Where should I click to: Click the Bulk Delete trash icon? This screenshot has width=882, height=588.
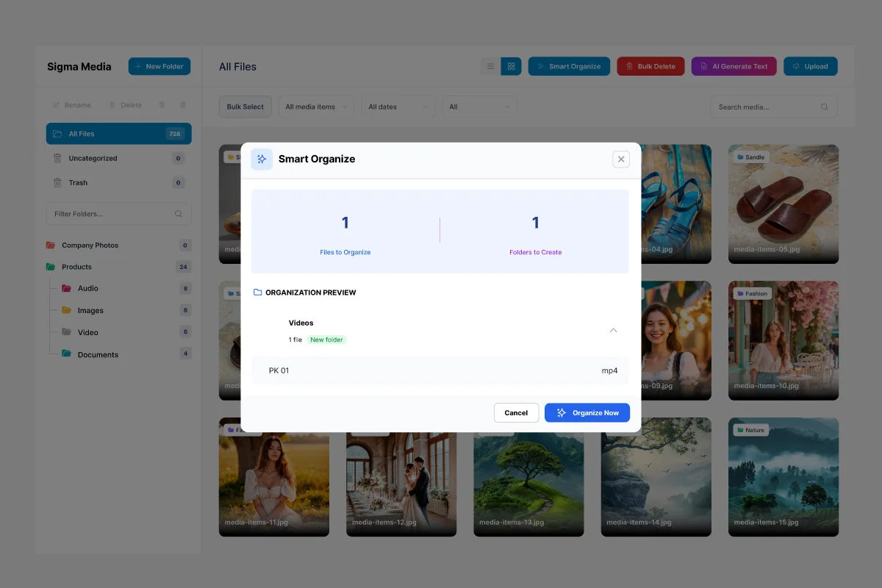pos(629,67)
